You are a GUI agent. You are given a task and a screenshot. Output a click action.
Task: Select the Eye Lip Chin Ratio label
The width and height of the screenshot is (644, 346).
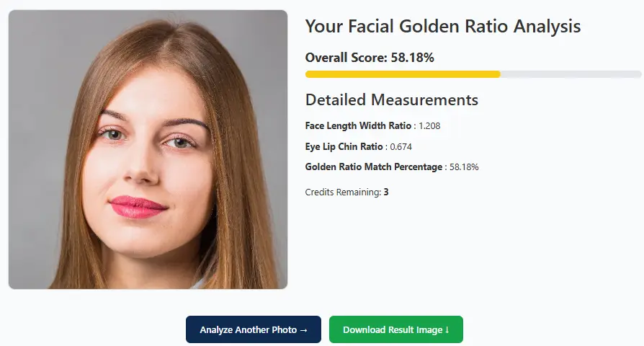point(344,146)
